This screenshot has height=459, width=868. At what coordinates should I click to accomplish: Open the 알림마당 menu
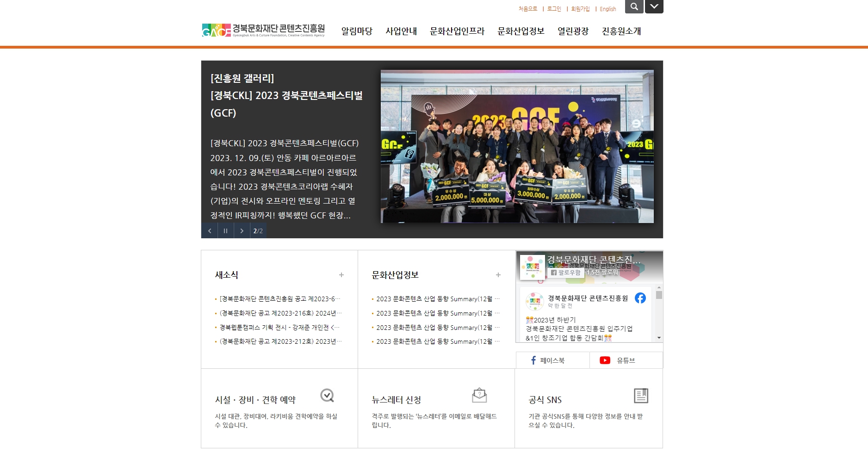point(357,31)
